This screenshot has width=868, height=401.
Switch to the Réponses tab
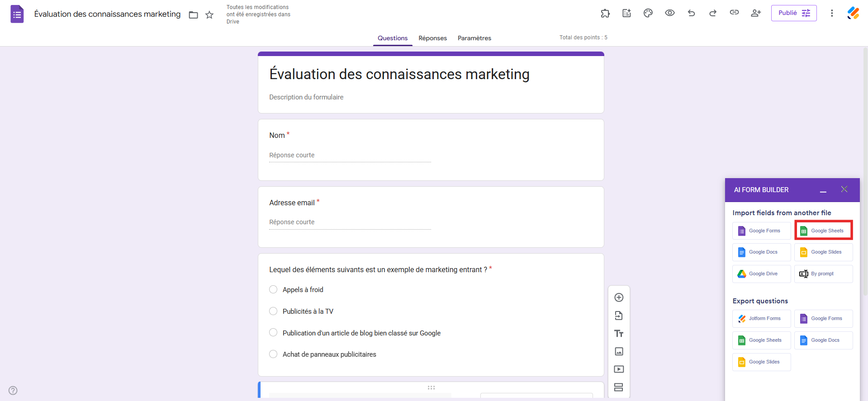432,38
